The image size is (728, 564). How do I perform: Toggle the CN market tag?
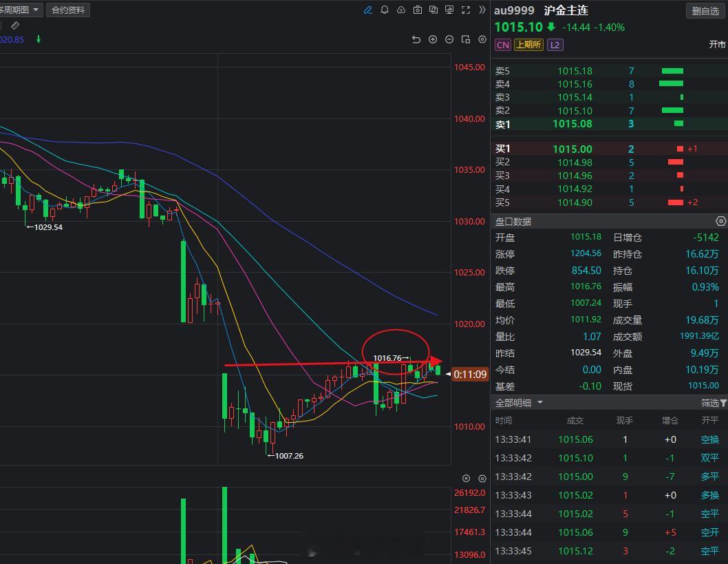tap(503, 44)
